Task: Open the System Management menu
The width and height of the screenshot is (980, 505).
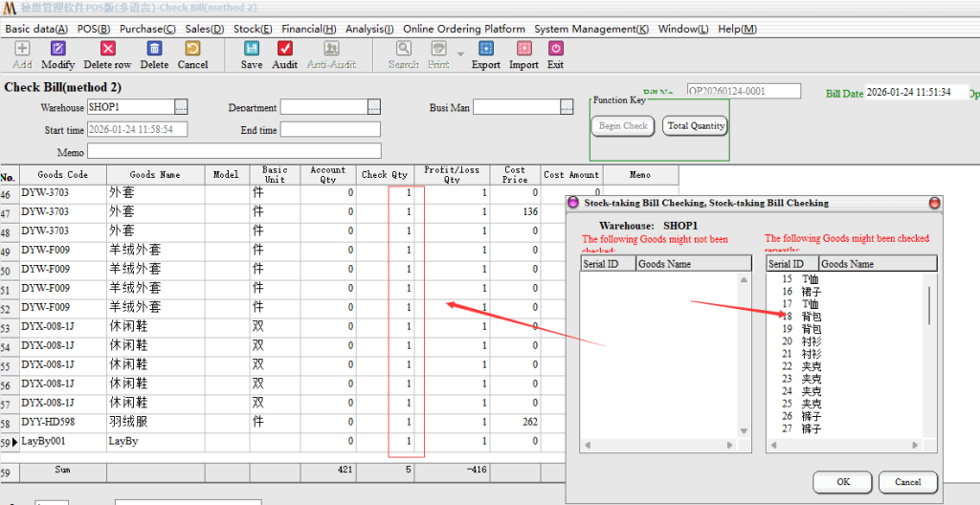Action: (x=590, y=29)
